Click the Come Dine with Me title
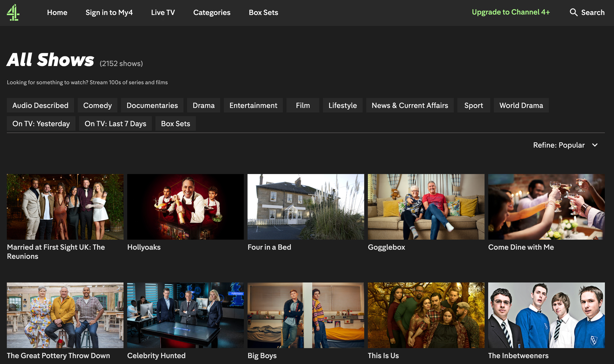 pyautogui.click(x=521, y=247)
